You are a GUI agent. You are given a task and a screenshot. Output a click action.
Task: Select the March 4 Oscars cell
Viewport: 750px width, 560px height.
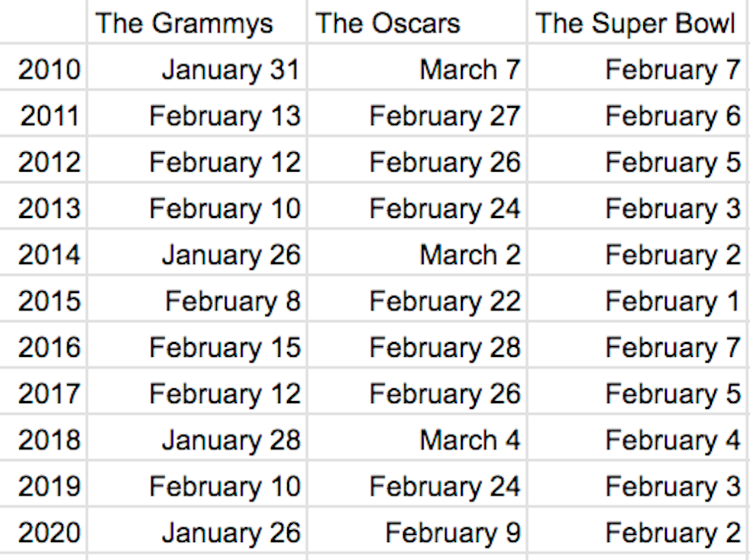pos(470,440)
